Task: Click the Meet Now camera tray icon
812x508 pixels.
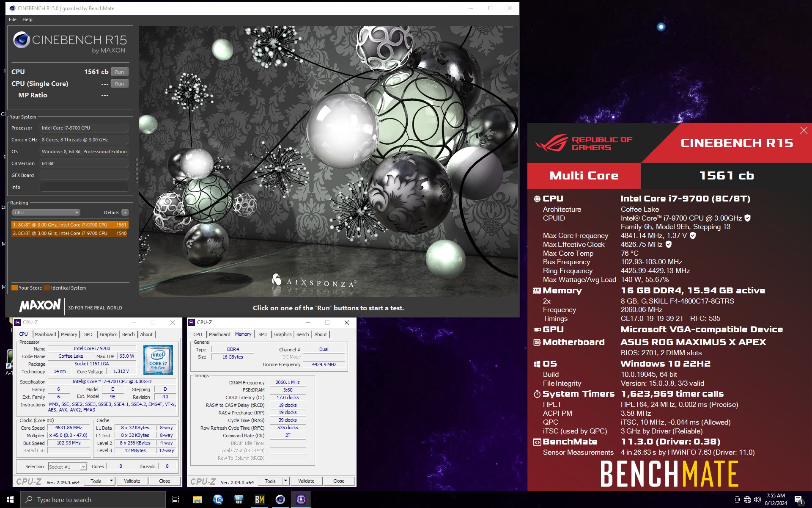Action: pyautogui.click(x=737, y=500)
